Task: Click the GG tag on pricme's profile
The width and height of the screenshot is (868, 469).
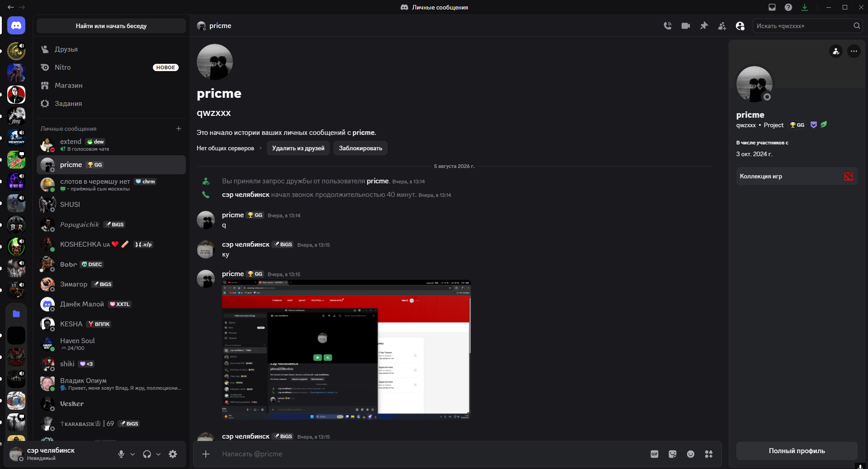Action: (797, 125)
